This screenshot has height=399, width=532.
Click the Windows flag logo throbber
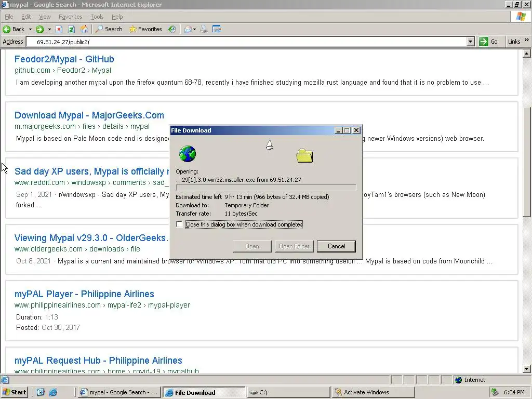click(x=521, y=17)
